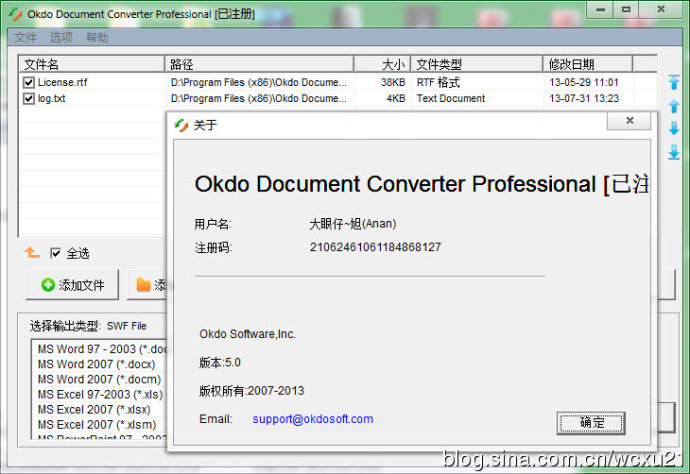
Task: Select MS Word 2007 (*.docx) output type
Action: click(96, 364)
